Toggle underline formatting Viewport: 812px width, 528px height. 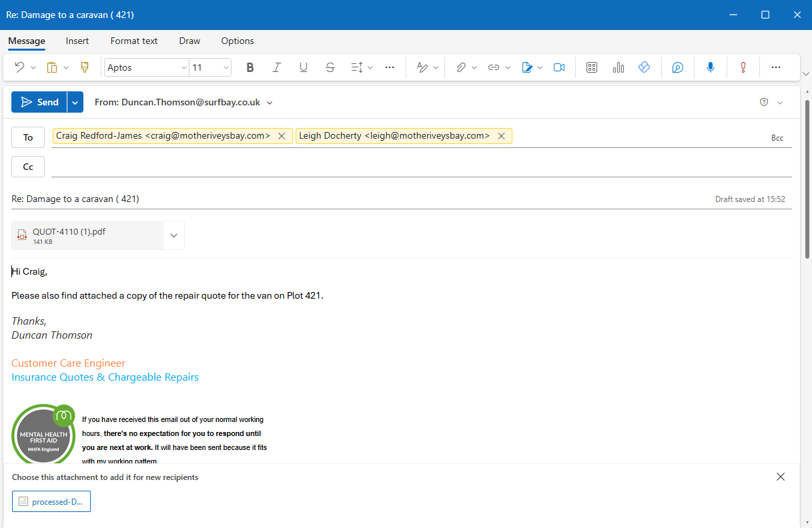(x=304, y=67)
